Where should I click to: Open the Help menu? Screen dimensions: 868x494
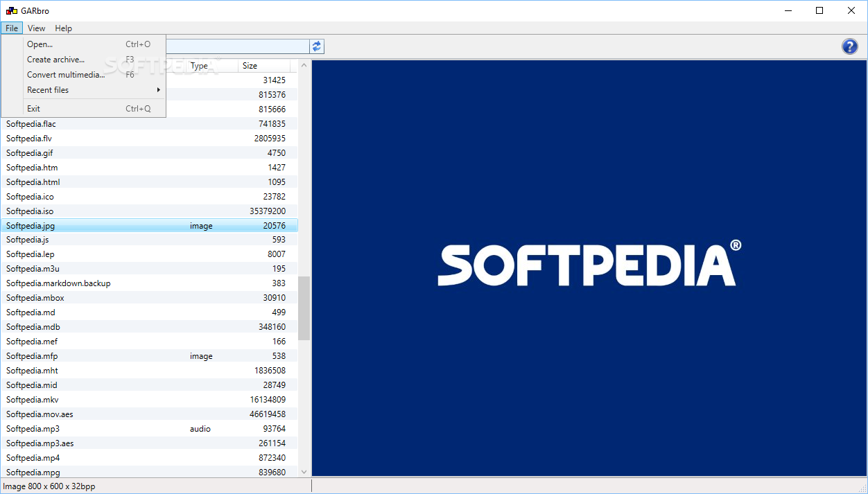[x=64, y=28]
